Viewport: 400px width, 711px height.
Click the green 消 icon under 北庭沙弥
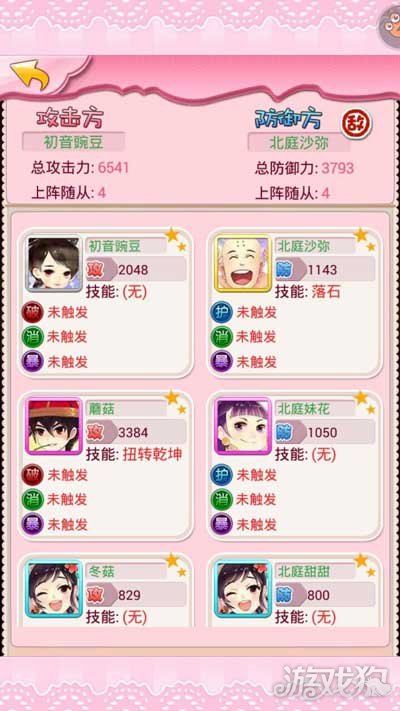(222, 337)
